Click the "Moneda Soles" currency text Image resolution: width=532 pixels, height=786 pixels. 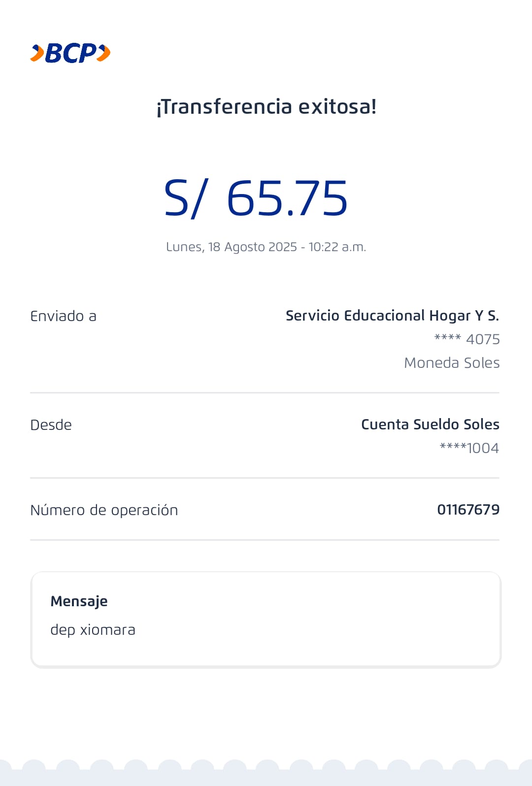pyautogui.click(x=452, y=363)
